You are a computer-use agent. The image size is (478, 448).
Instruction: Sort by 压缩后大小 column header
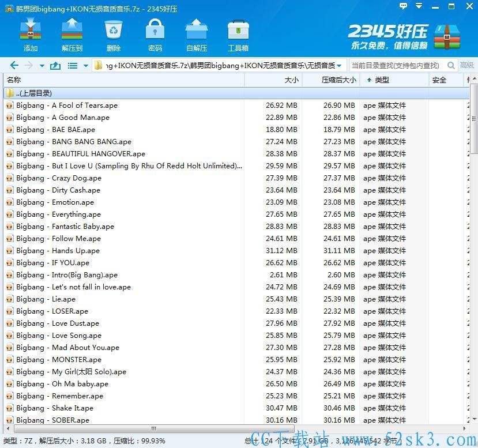pyautogui.click(x=331, y=80)
